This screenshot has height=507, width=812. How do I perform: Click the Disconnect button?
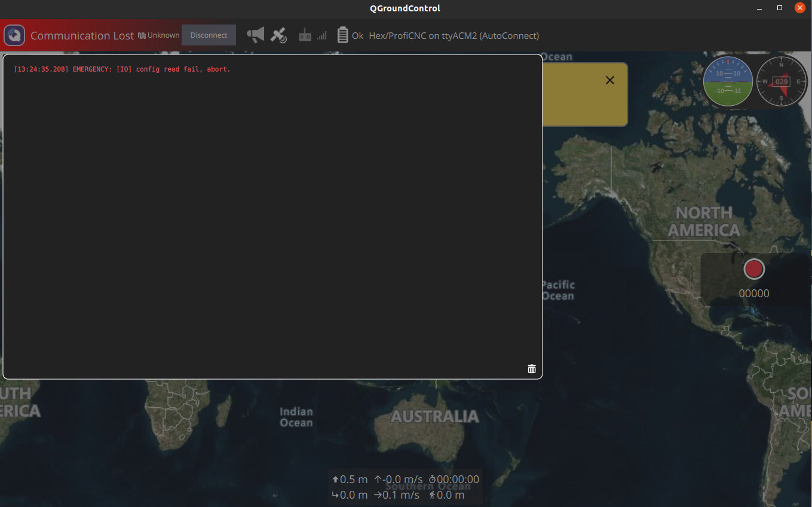point(209,35)
